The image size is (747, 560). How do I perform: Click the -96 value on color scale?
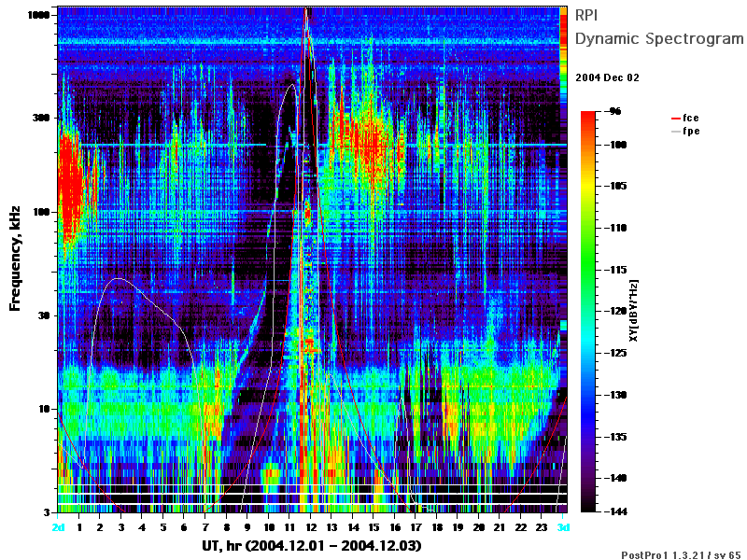pos(615,111)
